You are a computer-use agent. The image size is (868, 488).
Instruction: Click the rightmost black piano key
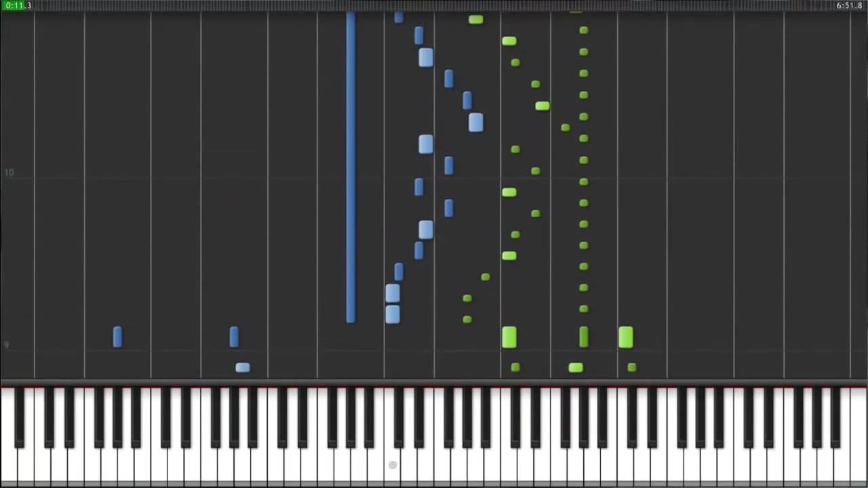tap(835, 418)
